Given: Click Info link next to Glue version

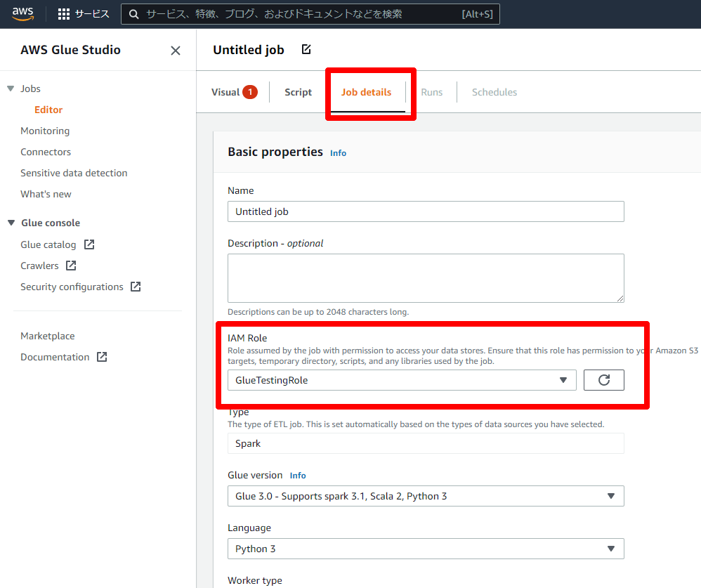Looking at the screenshot, I should tap(298, 476).
